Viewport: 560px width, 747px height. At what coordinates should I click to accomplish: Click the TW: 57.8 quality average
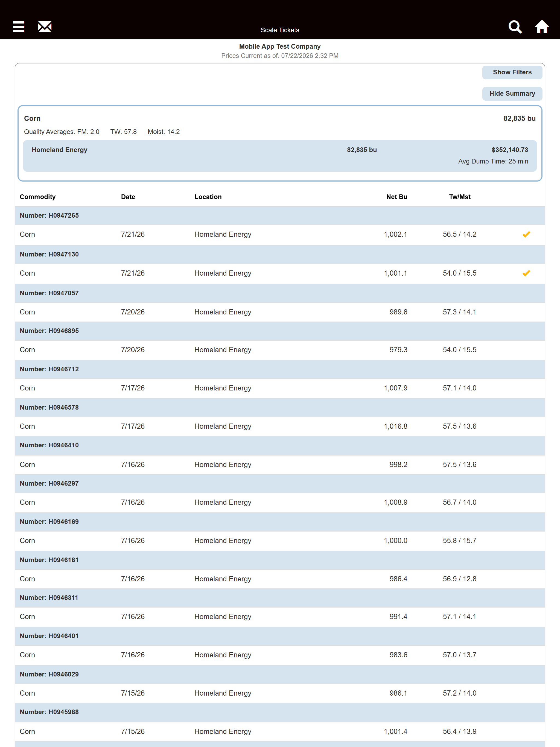click(123, 132)
